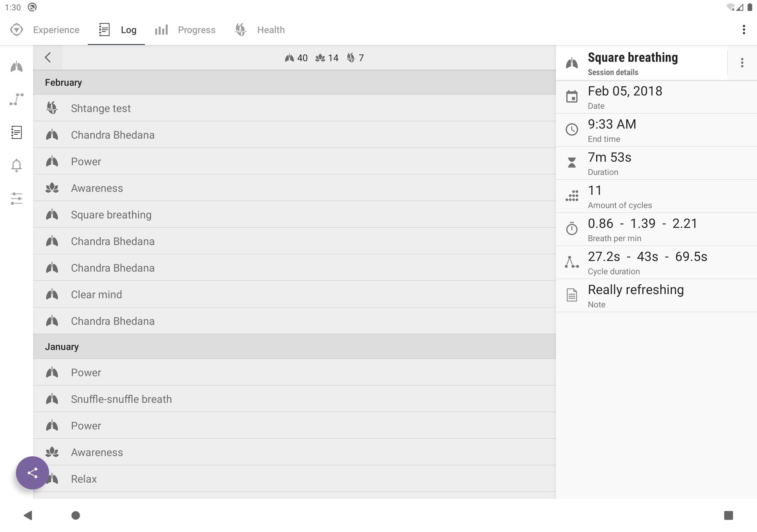The image size is (757, 532).
Task: Click the breath per min values
Action: click(x=642, y=223)
